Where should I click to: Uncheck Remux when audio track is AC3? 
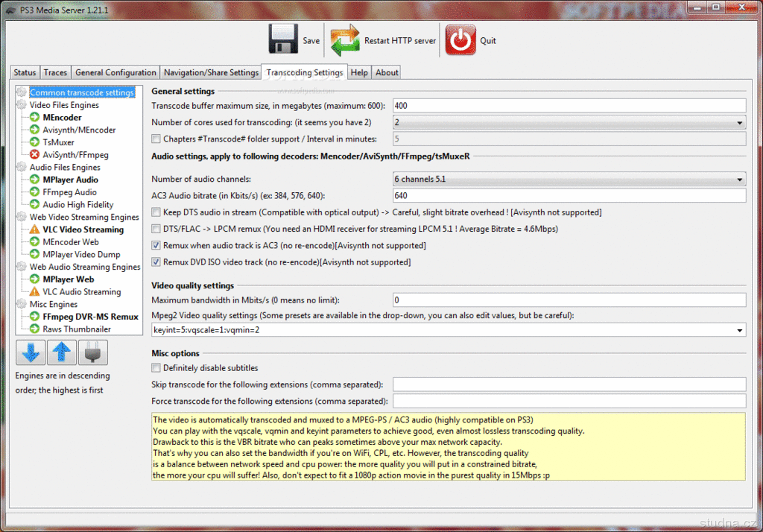[x=156, y=245]
